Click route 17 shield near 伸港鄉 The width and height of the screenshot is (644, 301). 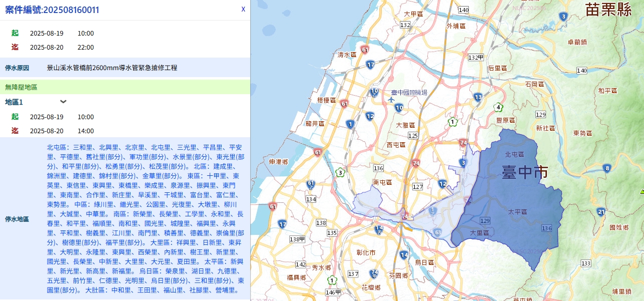pos(283,224)
